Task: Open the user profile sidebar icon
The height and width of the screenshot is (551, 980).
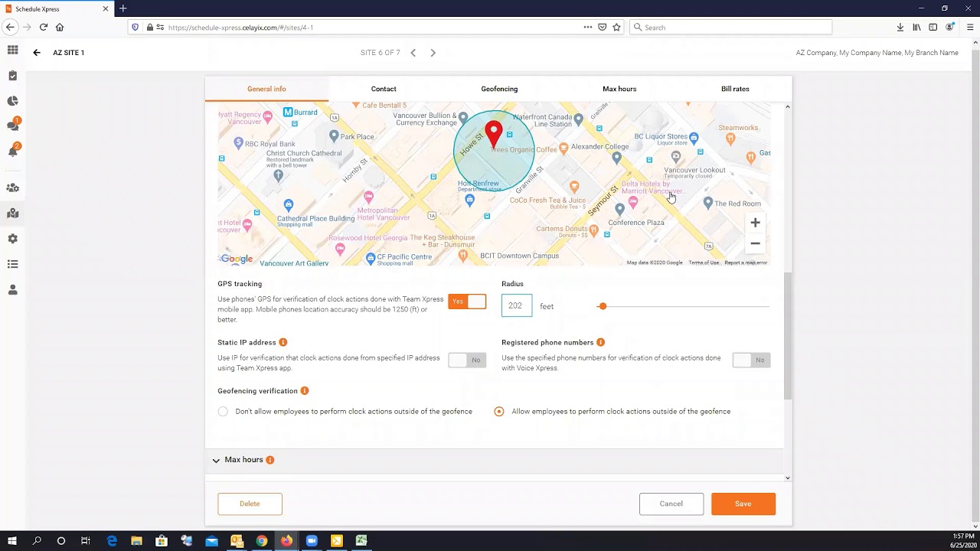Action: (x=12, y=290)
